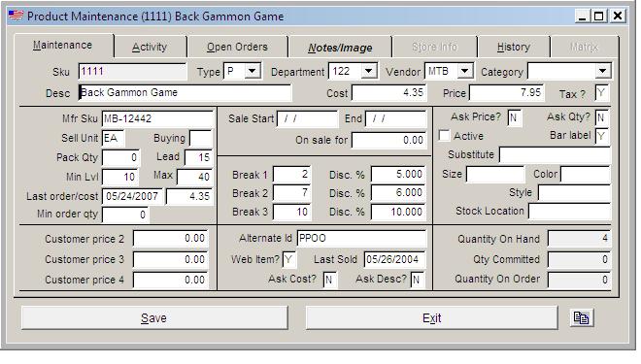
Task: Click the Cost field showing 4.35
Action: pos(388,93)
